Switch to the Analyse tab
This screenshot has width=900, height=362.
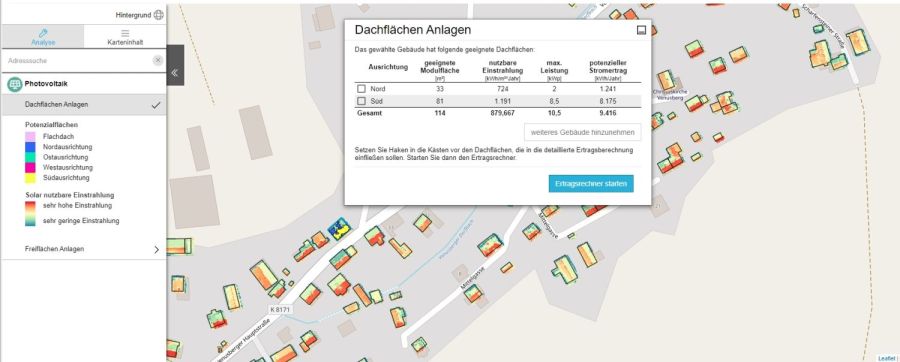click(43, 37)
